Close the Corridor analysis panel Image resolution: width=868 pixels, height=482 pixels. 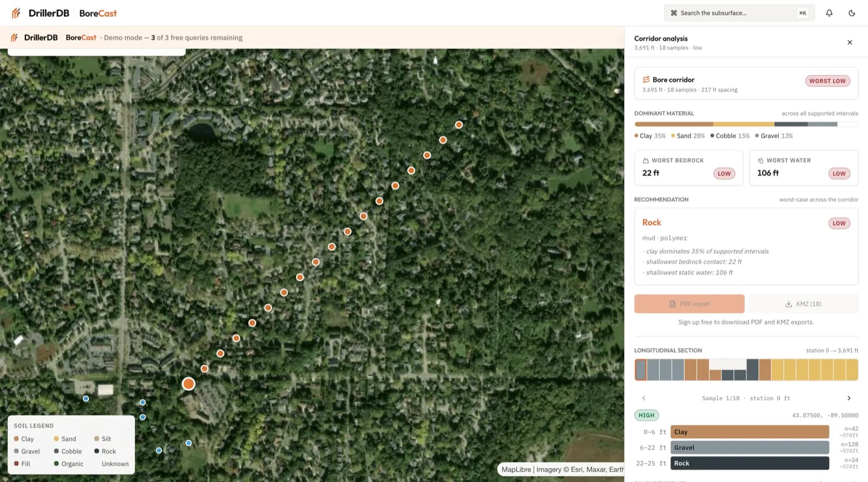[x=850, y=42]
